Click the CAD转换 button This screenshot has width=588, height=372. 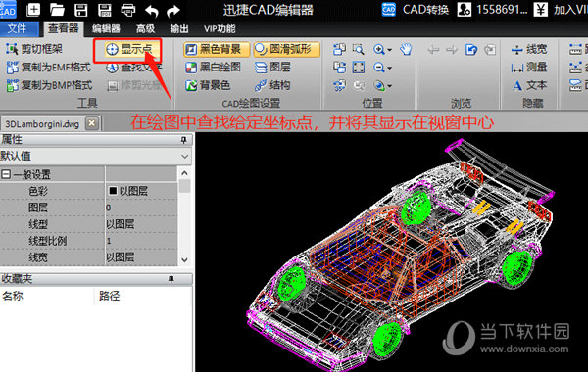[x=416, y=10]
